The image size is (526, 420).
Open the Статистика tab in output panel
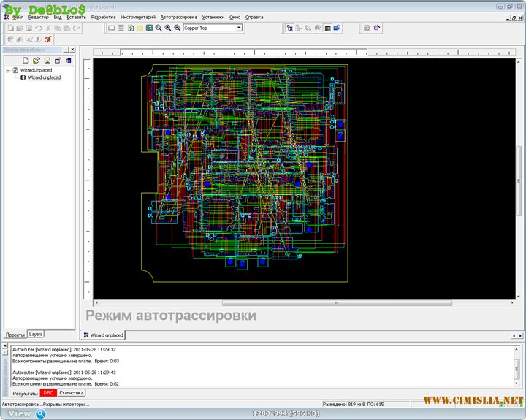[x=71, y=393]
